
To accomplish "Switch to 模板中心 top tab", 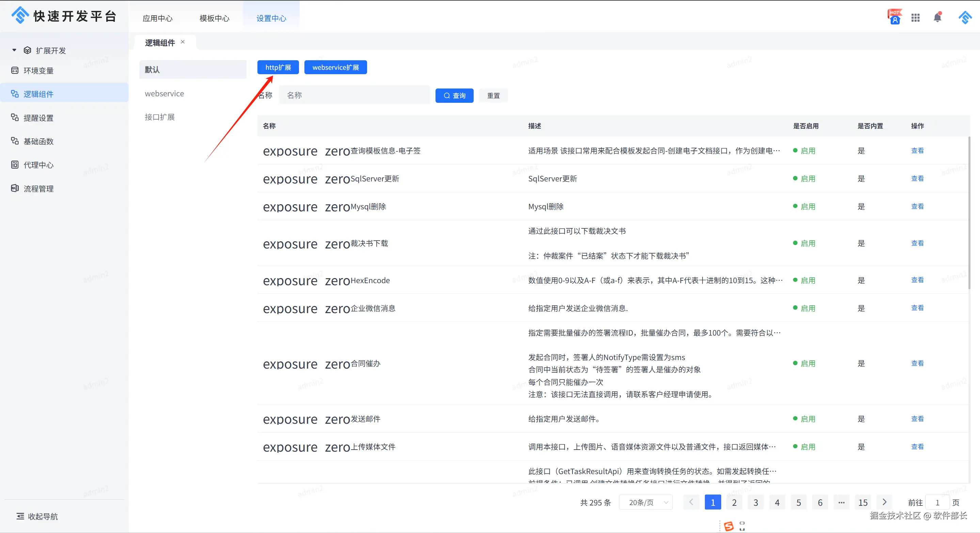I will click(x=214, y=18).
